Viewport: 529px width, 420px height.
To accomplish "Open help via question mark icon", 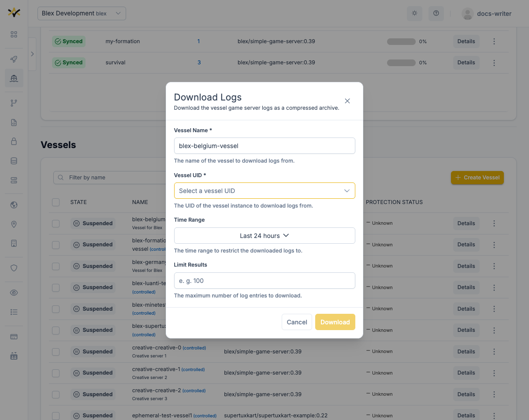I will coord(436,13).
